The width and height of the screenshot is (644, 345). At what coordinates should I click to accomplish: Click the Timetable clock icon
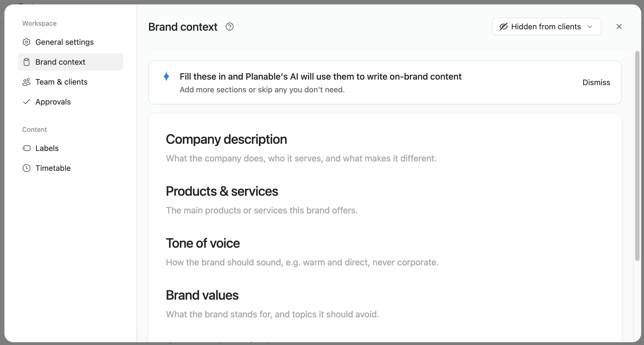coord(27,168)
